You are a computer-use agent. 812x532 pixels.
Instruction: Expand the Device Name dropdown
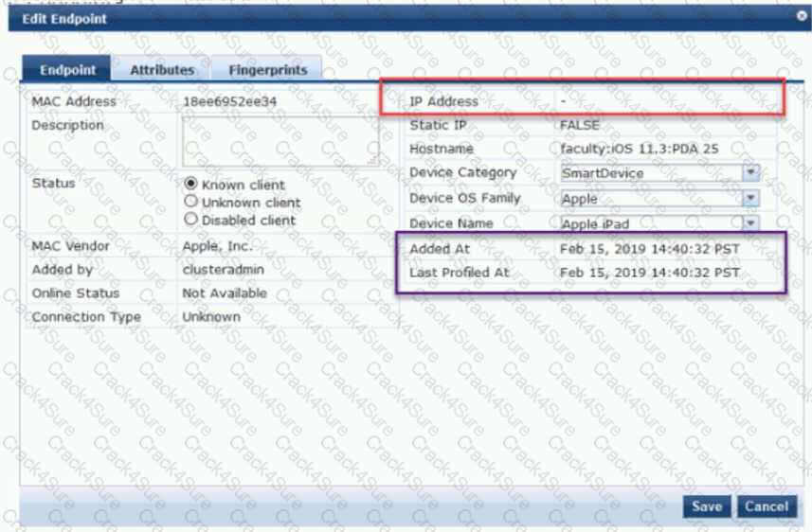click(751, 224)
